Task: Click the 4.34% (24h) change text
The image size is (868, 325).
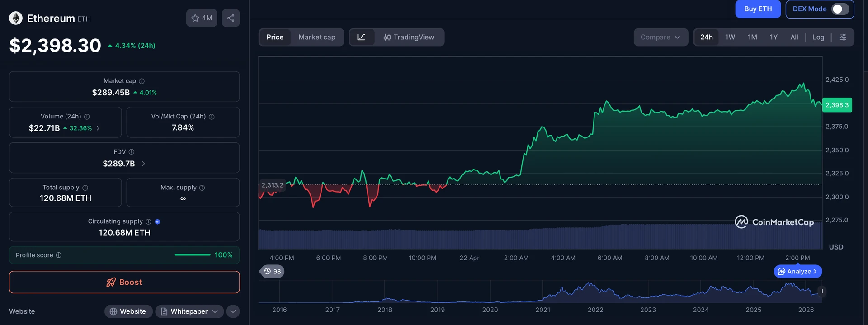Action: (135, 46)
